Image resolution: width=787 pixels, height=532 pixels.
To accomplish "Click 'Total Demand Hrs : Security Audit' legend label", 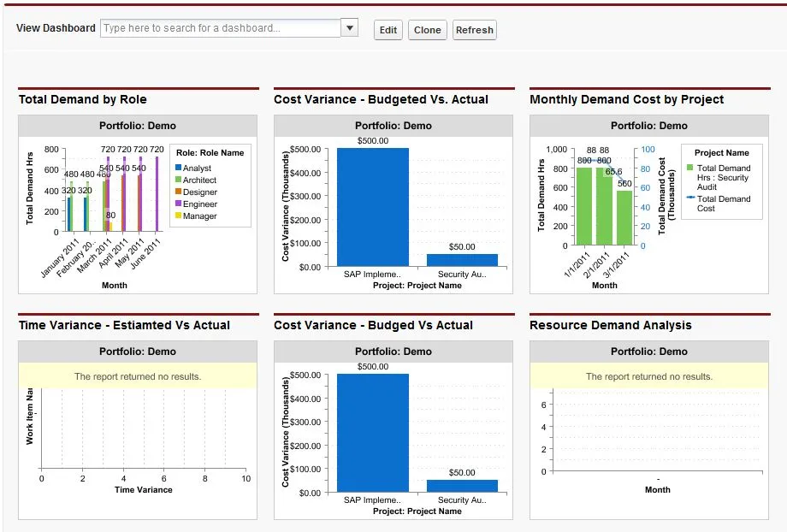I will pyautogui.click(x=723, y=177).
